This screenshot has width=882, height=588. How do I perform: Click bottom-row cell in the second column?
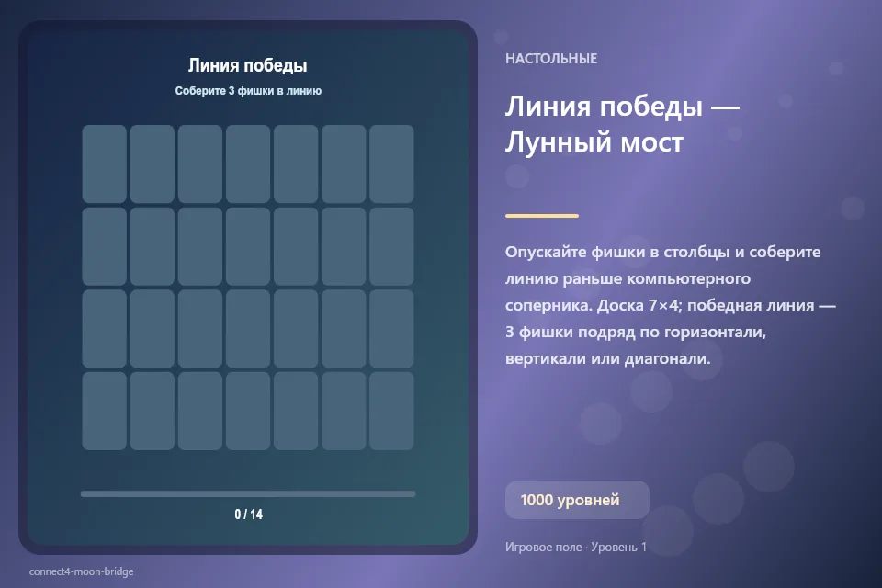coord(153,411)
